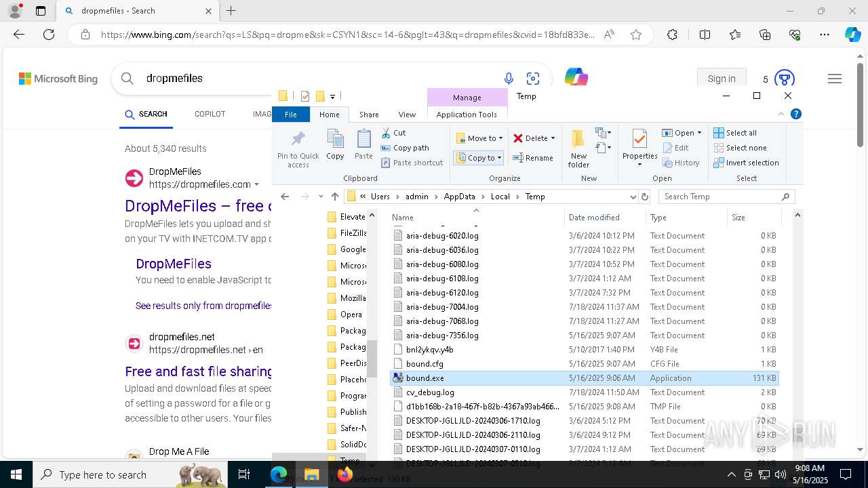Image resolution: width=868 pixels, height=488 pixels.
Task: Click Sign in on Bing
Action: coord(722,79)
